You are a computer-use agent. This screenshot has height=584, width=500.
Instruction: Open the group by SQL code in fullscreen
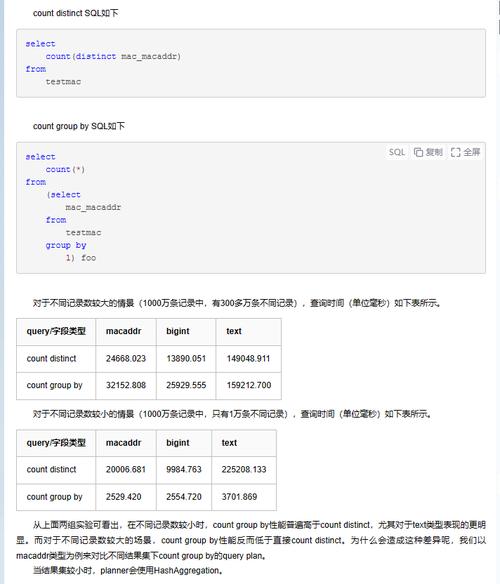click(465, 152)
